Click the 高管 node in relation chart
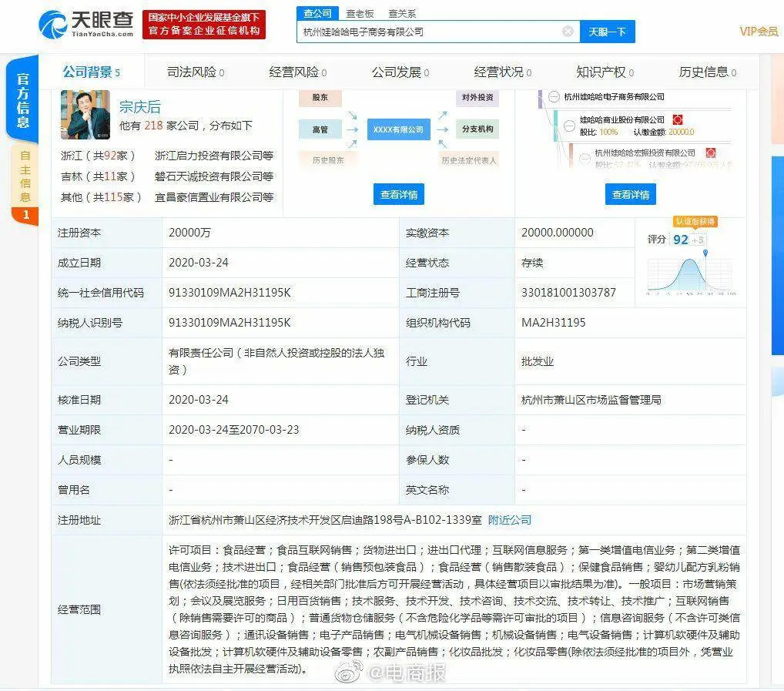 (320, 129)
